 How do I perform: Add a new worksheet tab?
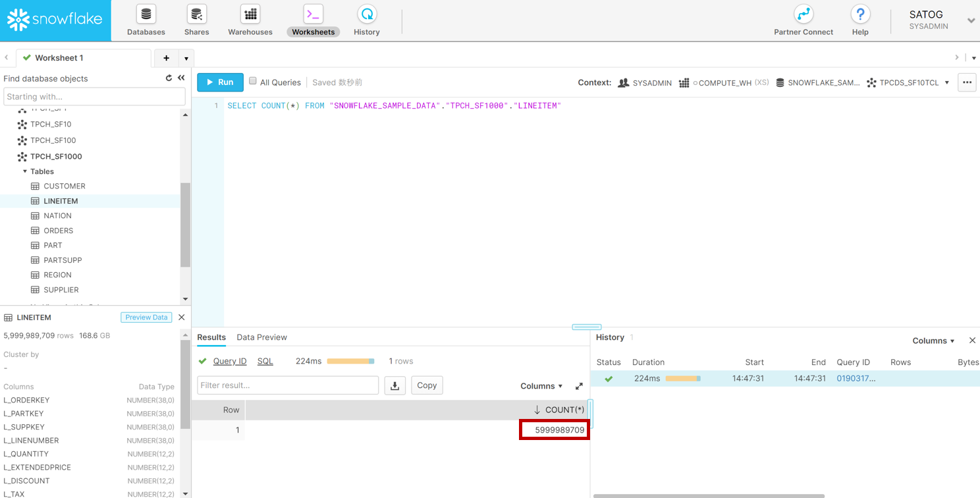(x=166, y=58)
